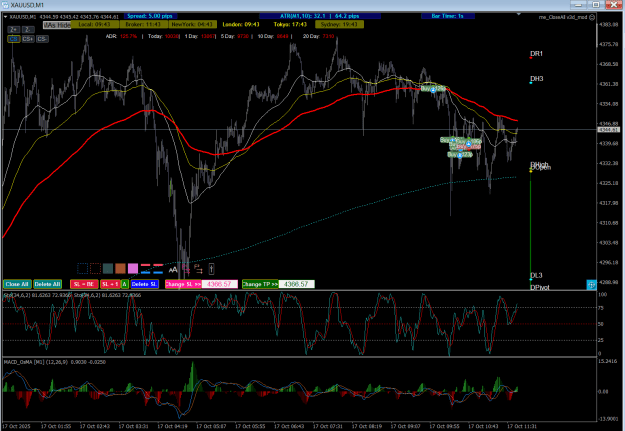Click the boxed up-arrow icon
The width and height of the screenshot is (625, 431).
(x=211, y=269)
